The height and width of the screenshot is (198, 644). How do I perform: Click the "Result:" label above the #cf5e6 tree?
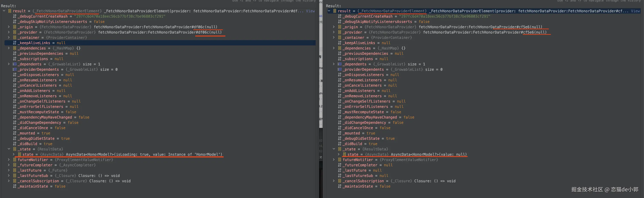click(x=333, y=6)
